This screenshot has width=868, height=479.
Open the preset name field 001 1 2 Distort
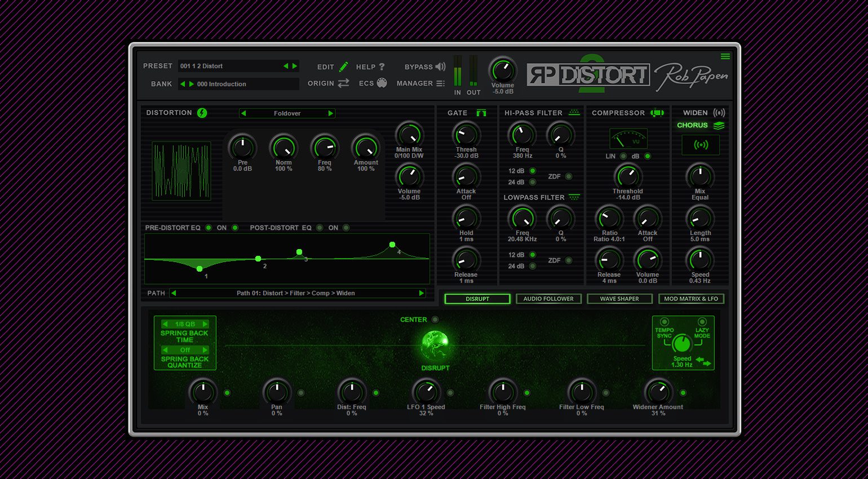[230, 66]
